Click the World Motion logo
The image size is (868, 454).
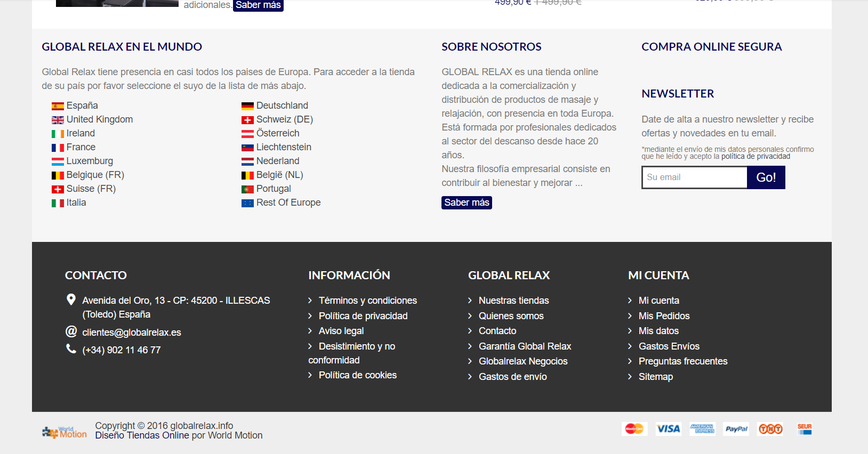click(65, 432)
